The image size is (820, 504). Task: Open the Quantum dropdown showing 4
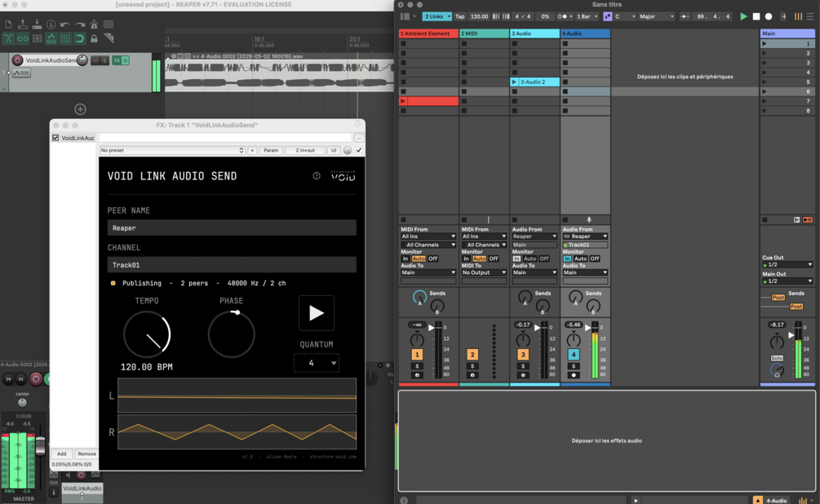tap(317, 363)
